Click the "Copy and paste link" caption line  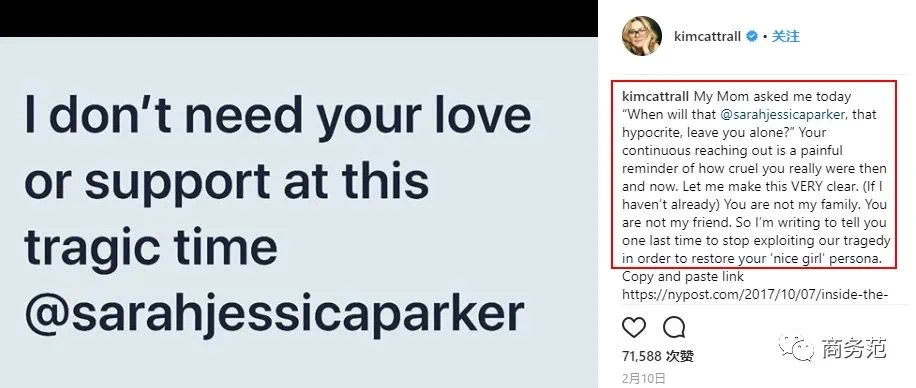pos(683,276)
